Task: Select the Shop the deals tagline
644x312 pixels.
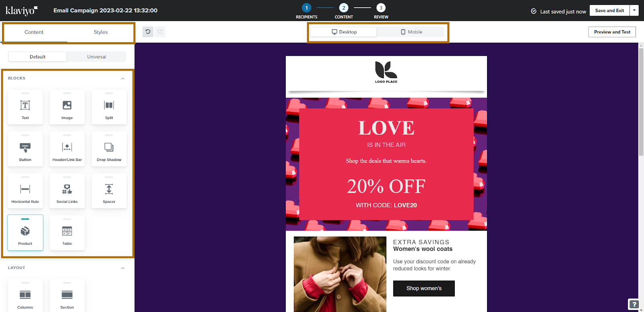Action: tap(386, 161)
